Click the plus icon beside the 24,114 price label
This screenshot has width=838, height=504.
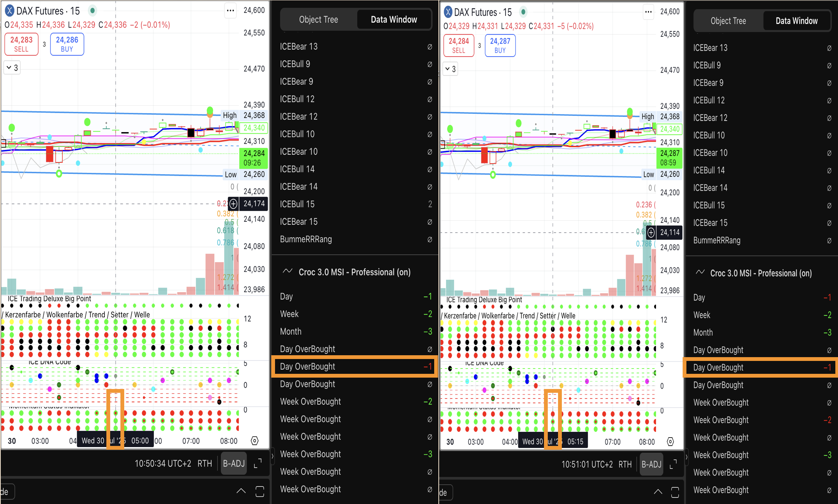point(651,232)
